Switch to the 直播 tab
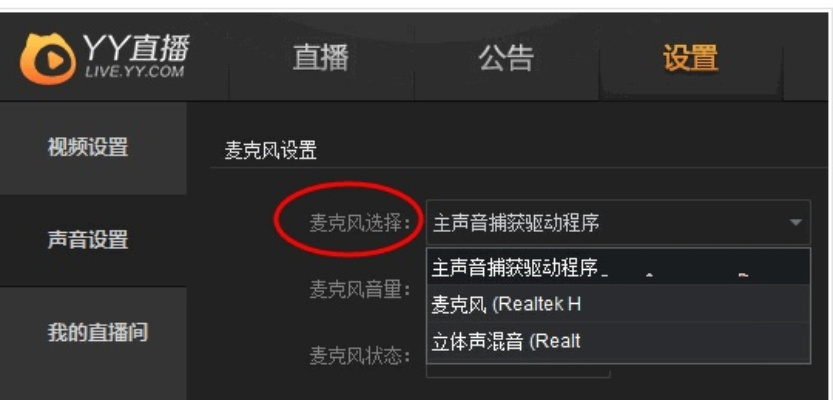 [321, 57]
